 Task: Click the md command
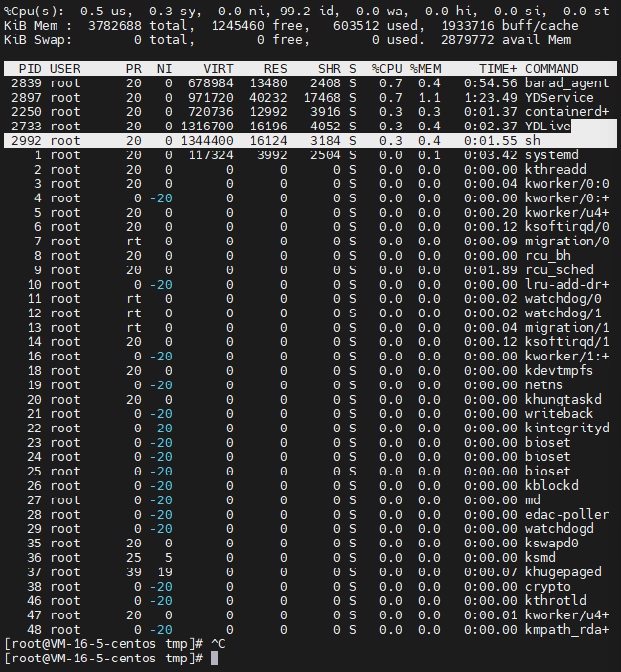(533, 499)
